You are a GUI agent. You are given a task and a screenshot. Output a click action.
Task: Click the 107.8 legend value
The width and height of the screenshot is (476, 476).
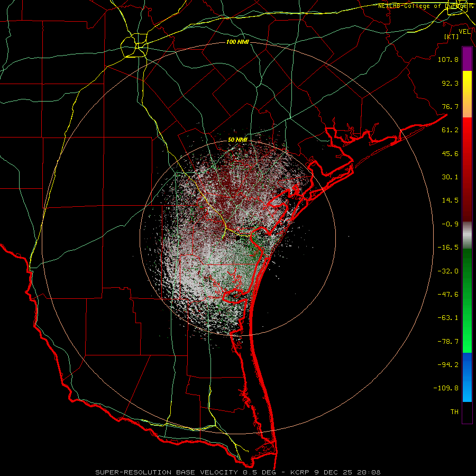coord(448,59)
